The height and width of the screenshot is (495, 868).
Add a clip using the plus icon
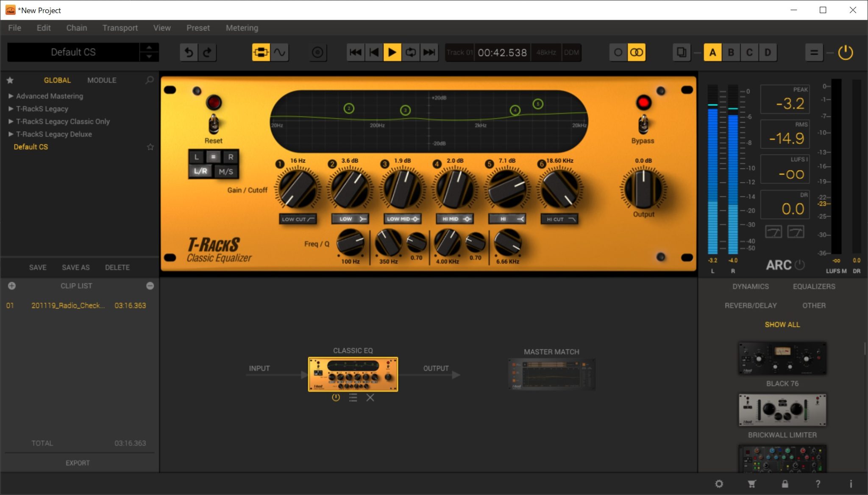(x=11, y=285)
